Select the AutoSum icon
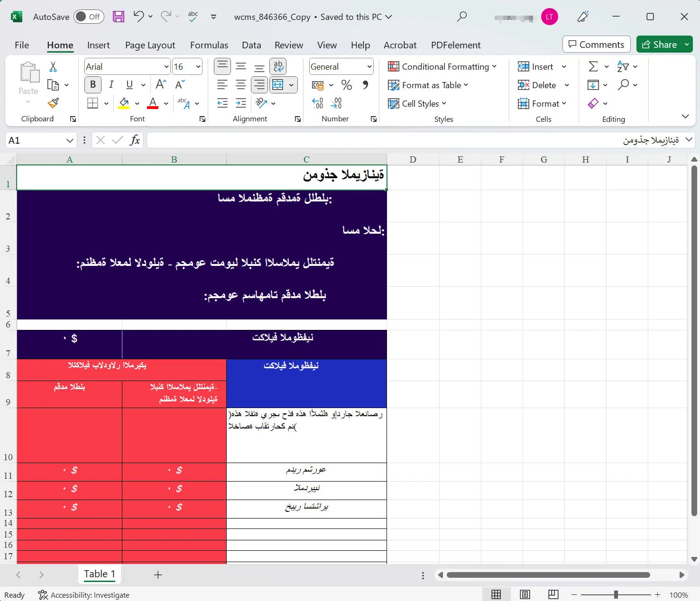Image resolution: width=700 pixels, height=601 pixels. tap(594, 66)
